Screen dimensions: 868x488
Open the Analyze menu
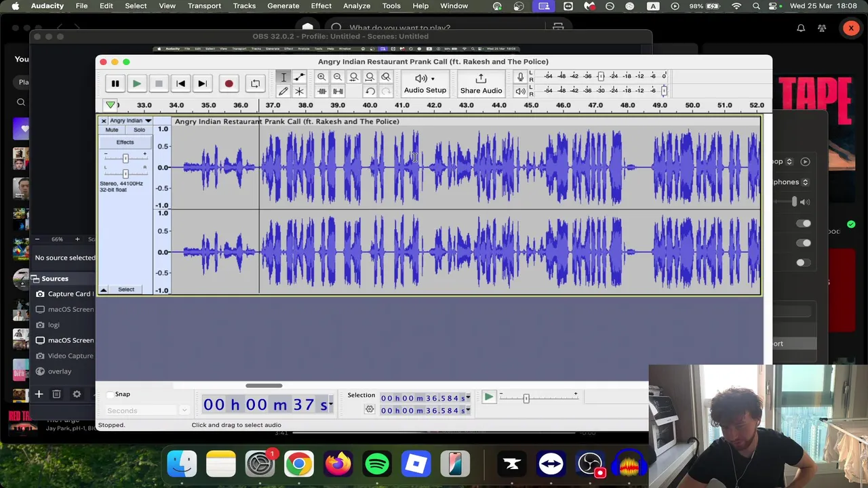[357, 6]
